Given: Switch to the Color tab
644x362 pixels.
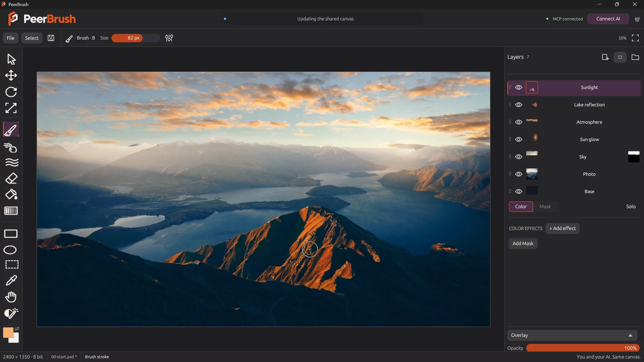Looking at the screenshot, I should click(521, 206).
